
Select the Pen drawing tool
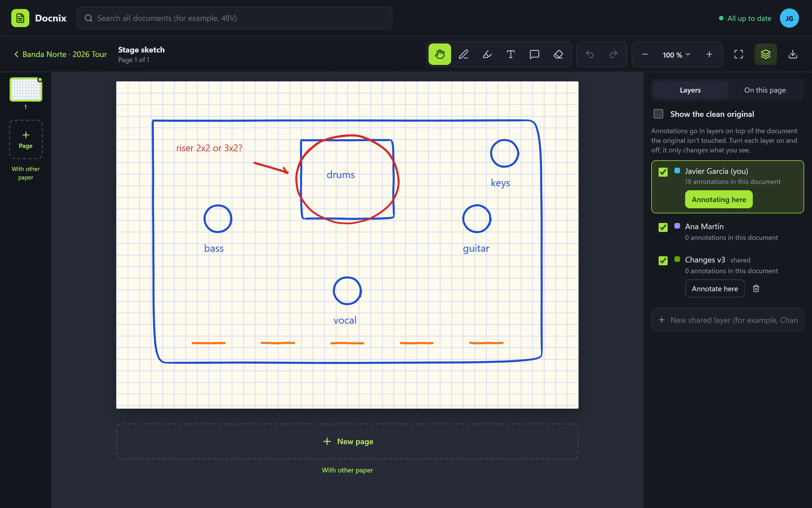(464, 54)
